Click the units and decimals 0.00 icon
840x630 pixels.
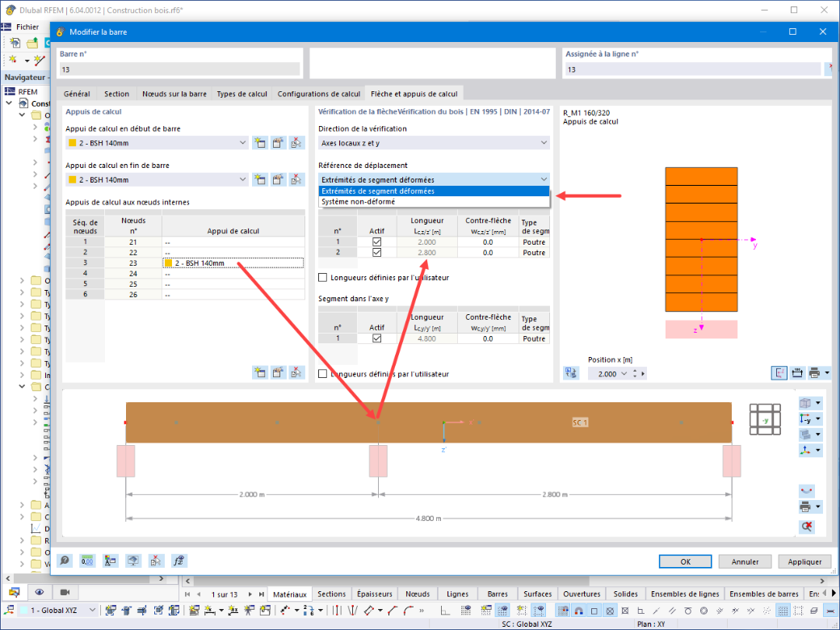[87, 561]
